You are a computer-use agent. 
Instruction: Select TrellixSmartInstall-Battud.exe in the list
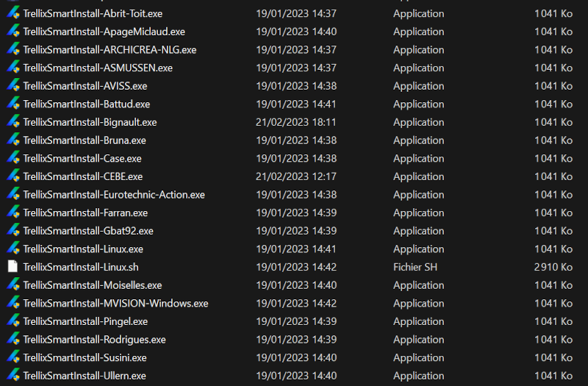pyautogui.click(x=86, y=104)
